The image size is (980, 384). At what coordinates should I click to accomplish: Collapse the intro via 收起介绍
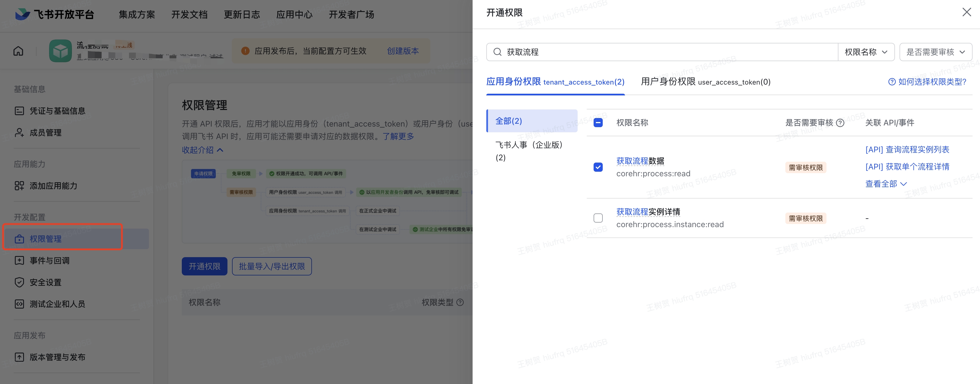coord(202,150)
